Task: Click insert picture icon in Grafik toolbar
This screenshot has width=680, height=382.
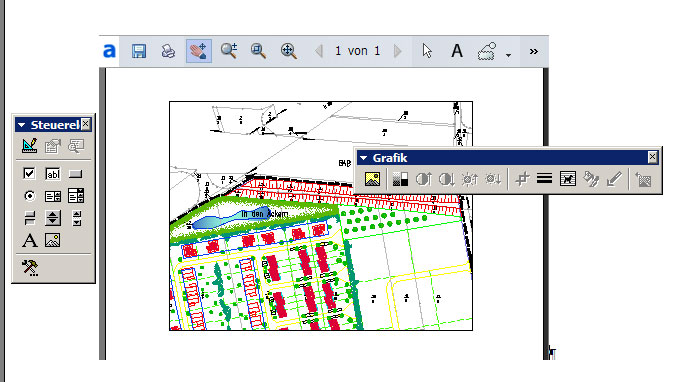Action: coord(373,179)
